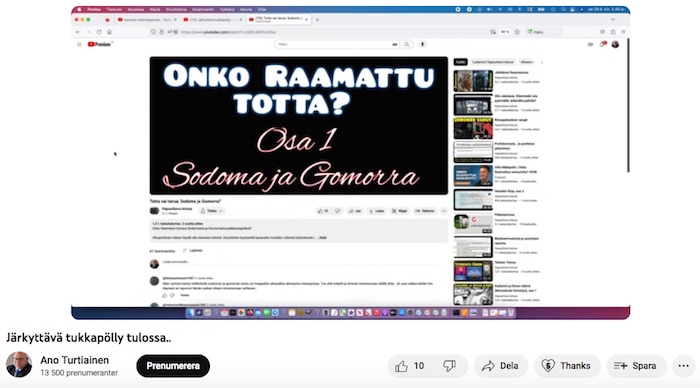Open the Kirjanmerkit menu
This screenshot has height=388, width=700.
[203, 9]
